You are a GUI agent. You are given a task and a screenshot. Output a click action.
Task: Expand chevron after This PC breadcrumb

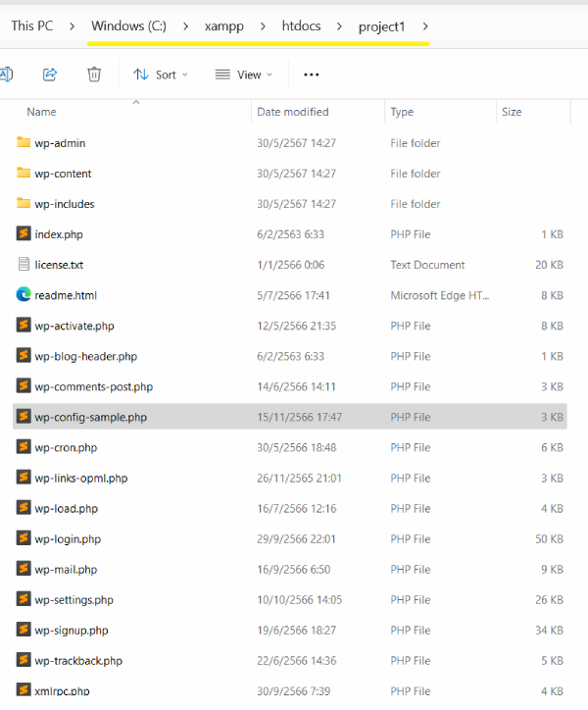tap(72, 26)
